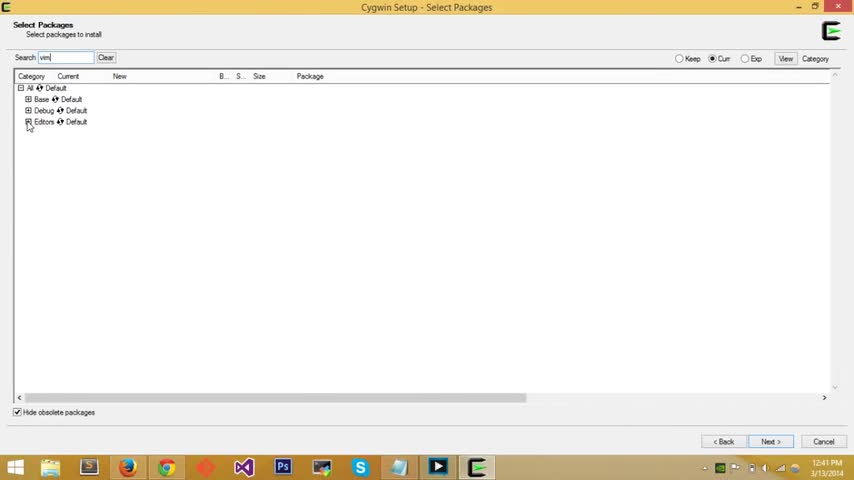The image size is (854, 480).
Task: Open File Explorer from taskbar
Action: coord(51,467)
